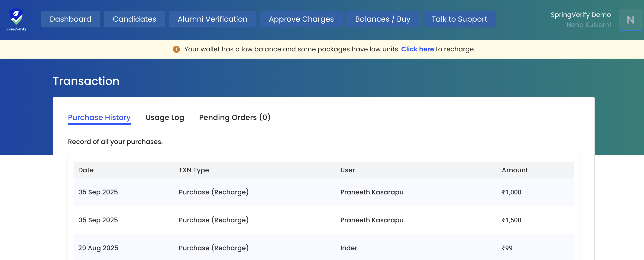Go to Candidates section
644x260 pixels.
click(x=134, y=19)
